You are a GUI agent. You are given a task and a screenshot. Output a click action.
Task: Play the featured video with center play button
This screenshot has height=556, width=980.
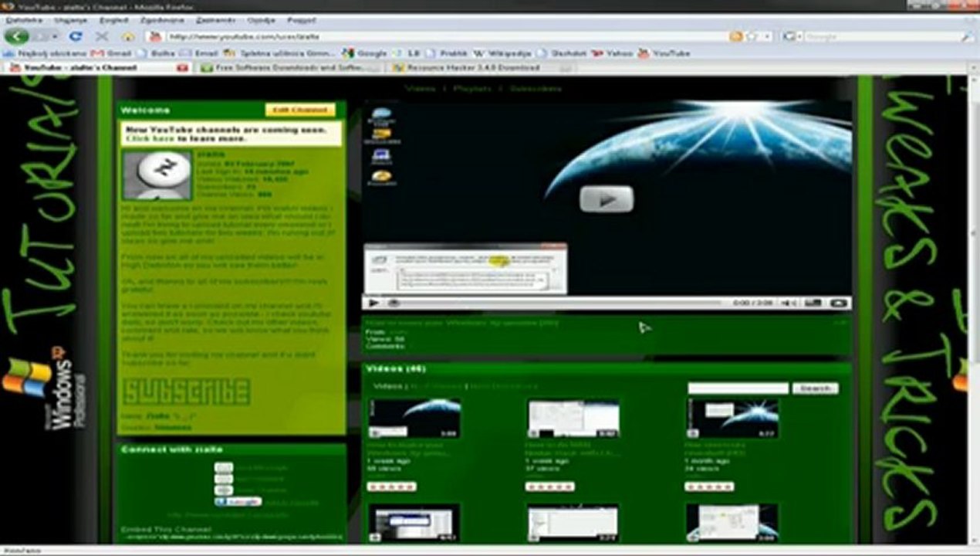coord(607,199)
